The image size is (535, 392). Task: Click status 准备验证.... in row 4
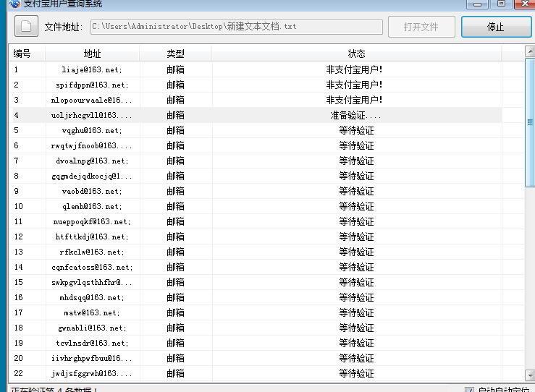point(355,115)
